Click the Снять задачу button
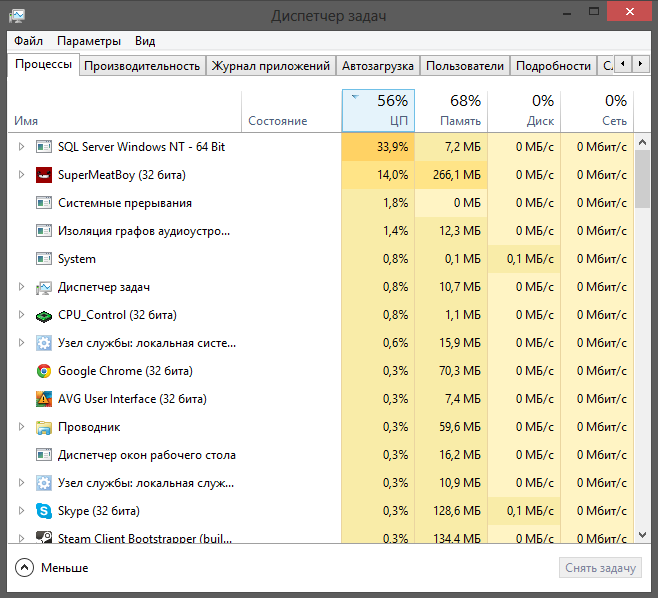This screenshot has width=658, height=598. [600, 568]
